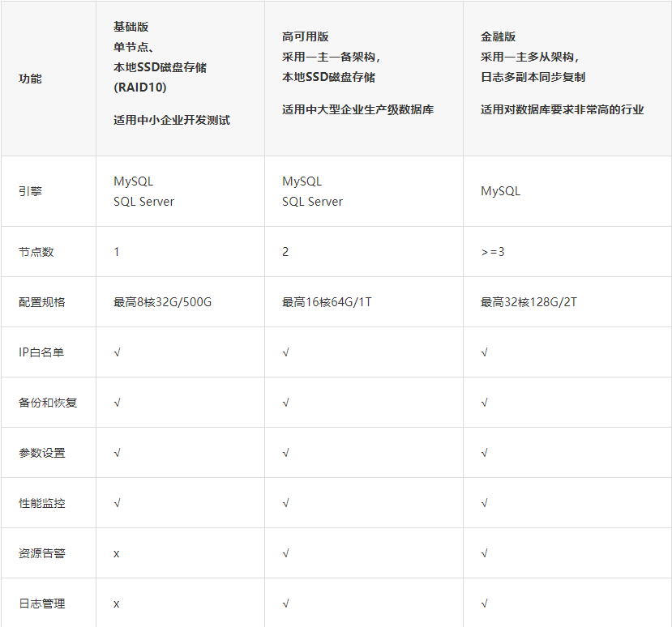Click the MySQL engine cell under 金融版
The image size is (672, 627).
pos(500,191)
